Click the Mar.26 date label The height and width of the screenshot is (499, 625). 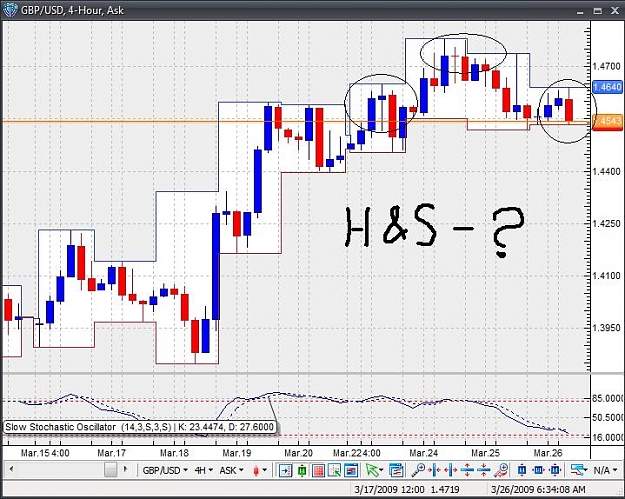click(x=548, y=453)
